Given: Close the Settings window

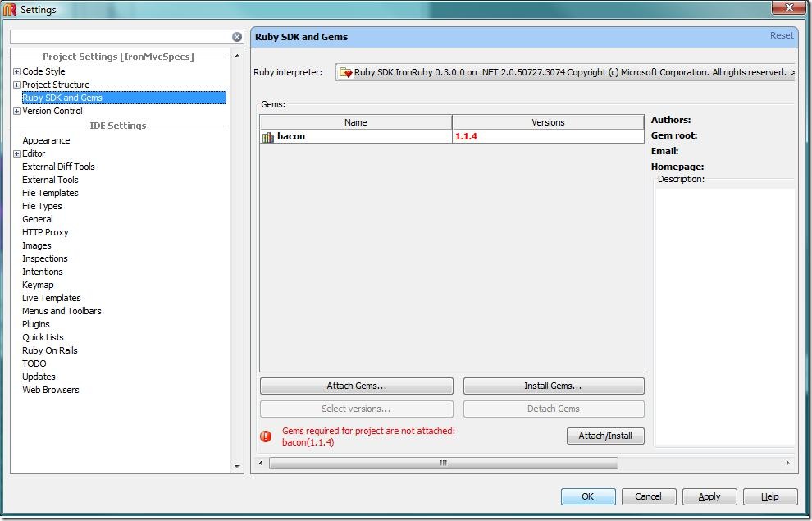Looking at the screenshot, I should (x=789, y=7).
